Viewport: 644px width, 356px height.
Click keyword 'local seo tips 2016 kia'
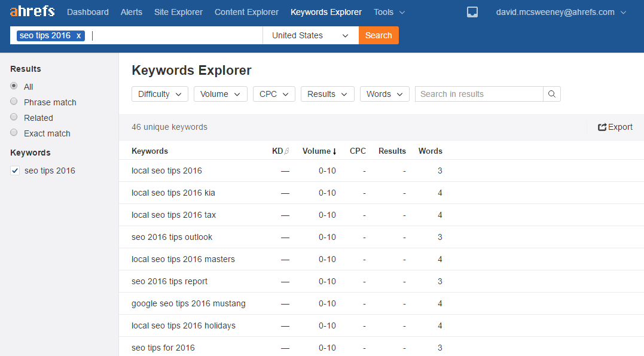[x=173, y=193]
